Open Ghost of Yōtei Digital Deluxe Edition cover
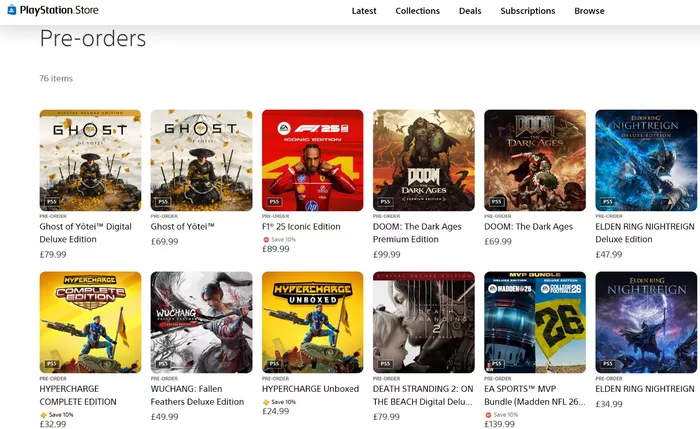Viewport: 700px width, 429px height. click(90, 160)
